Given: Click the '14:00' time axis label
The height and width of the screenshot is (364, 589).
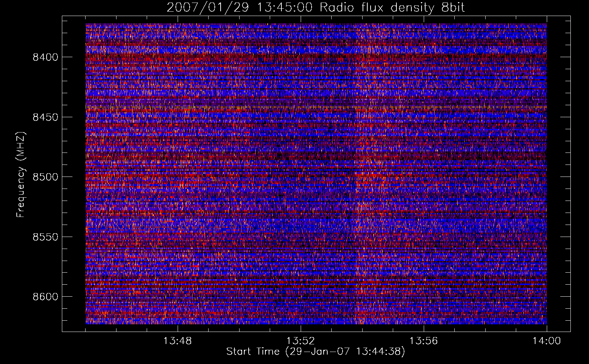Looking at the screenshot, I should (x=546, y=341).
